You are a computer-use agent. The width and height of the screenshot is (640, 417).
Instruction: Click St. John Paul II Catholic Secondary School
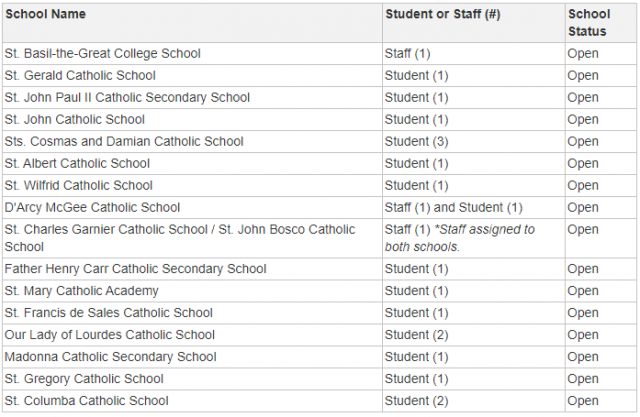[x=127, y=98]
